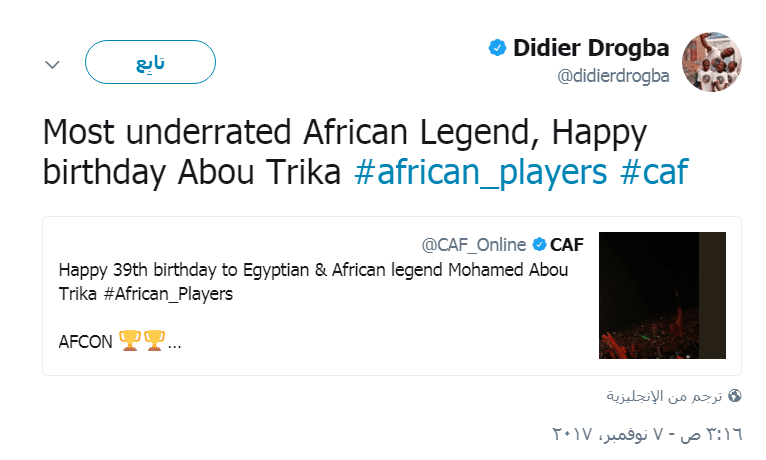Image resolution: width=766 pixels, height=460 pixels.
Task: Open the quoted tweet's dark stadium image
Action: click(662, 295)
